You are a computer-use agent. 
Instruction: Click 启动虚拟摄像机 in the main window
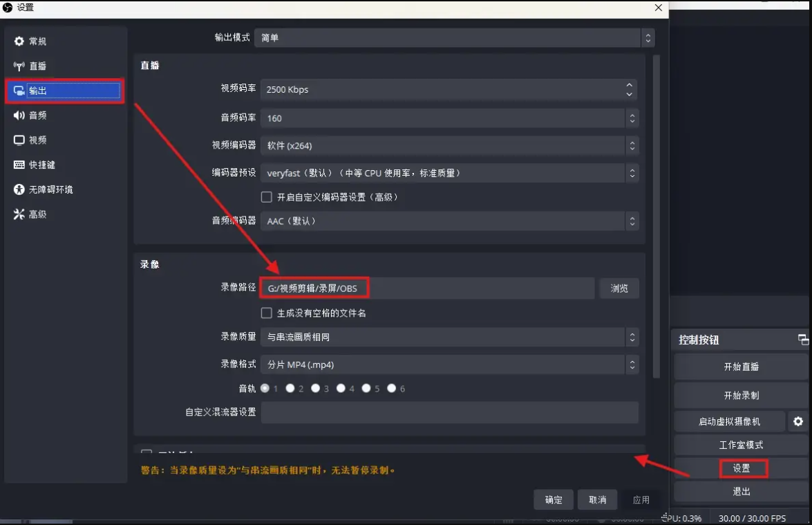[x=729, y=421]
